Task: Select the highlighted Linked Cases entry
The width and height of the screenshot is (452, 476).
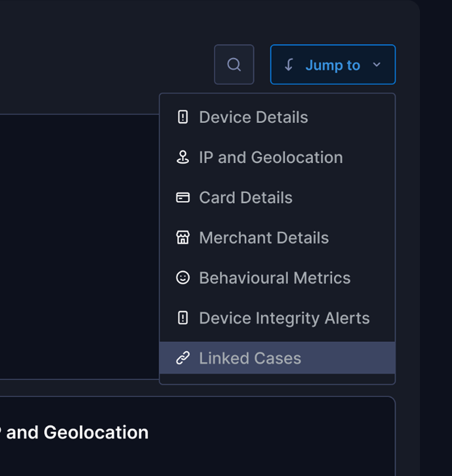Action: 250,358
